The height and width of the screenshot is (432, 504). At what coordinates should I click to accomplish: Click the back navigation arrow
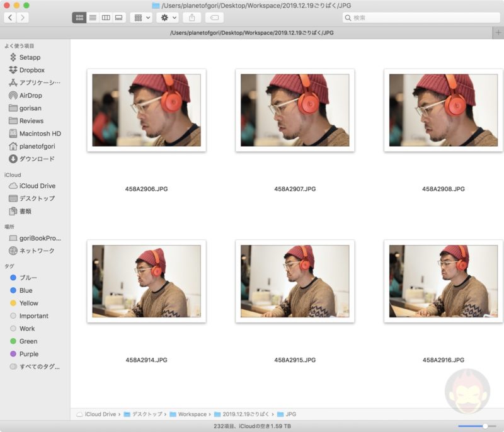[9, 17]
